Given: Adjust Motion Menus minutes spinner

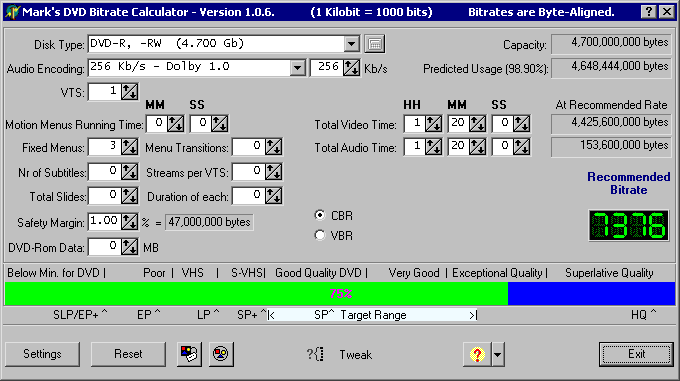Looking at the screenshot, I should 175,124.
